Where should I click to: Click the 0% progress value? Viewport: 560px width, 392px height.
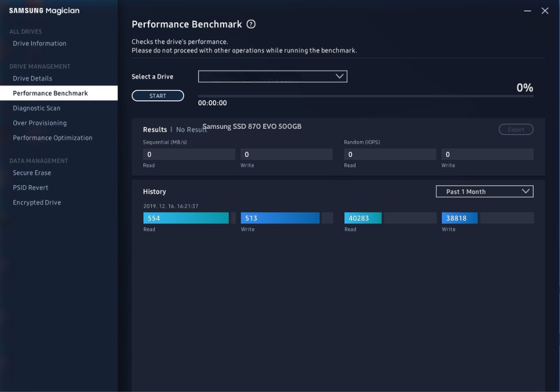[x=525, y=87]
